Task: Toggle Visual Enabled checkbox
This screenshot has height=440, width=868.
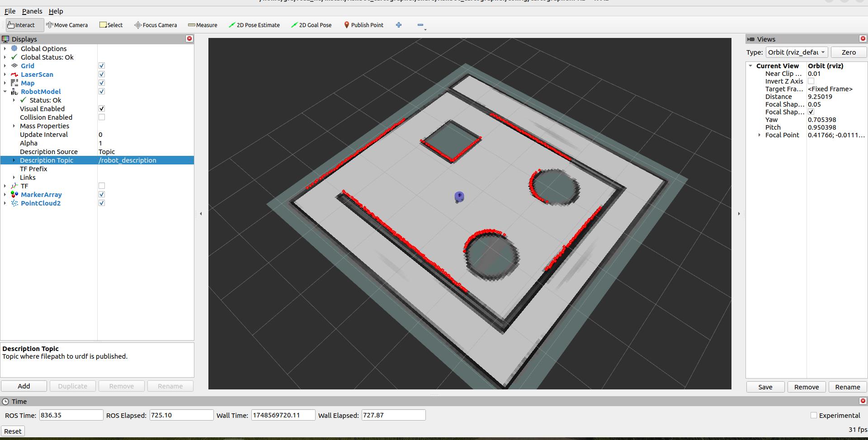Action: point(102,108)
